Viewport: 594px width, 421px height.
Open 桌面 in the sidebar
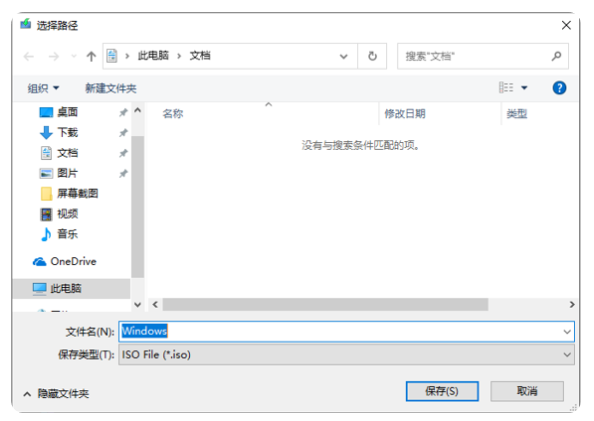click(x=67, y=112)
